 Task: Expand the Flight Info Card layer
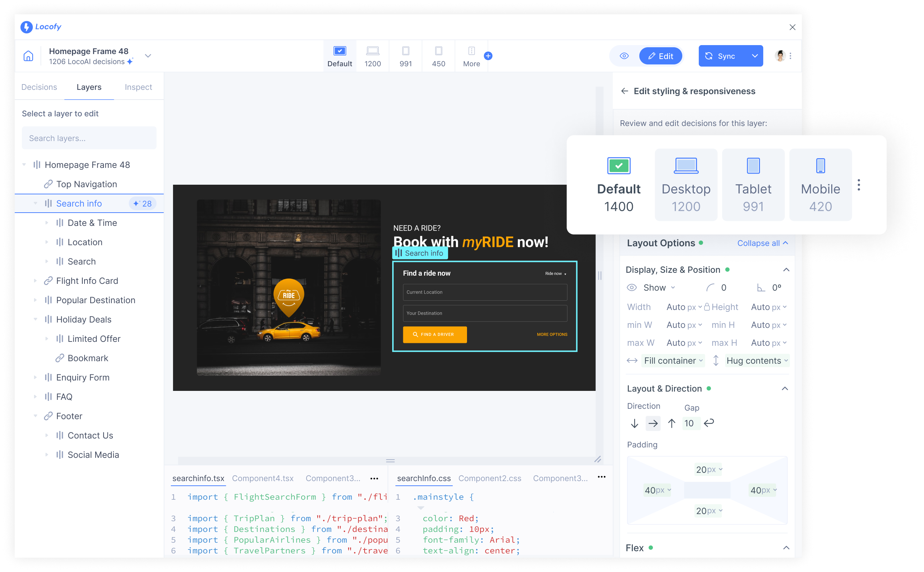click(x=35, y=281)
